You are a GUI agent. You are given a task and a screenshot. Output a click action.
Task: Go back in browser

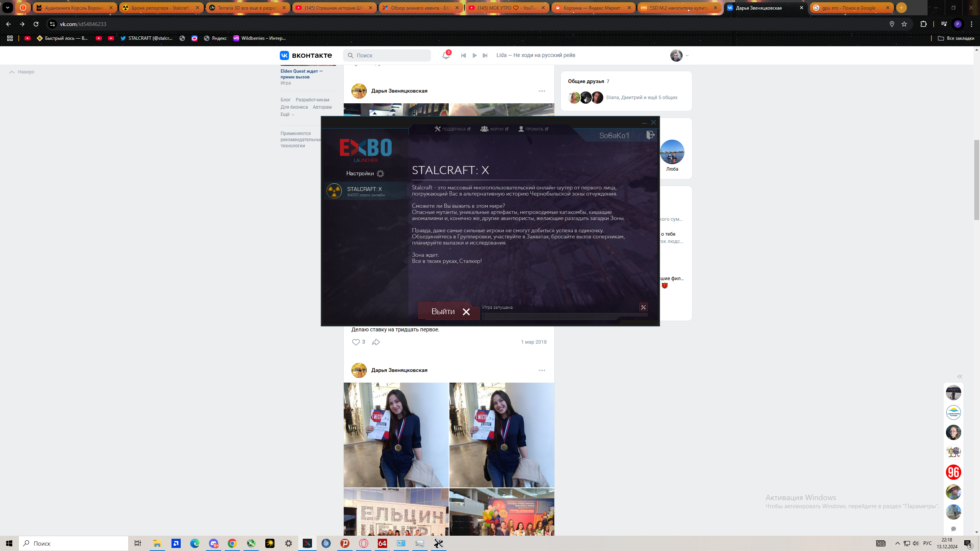click(8, 24)
